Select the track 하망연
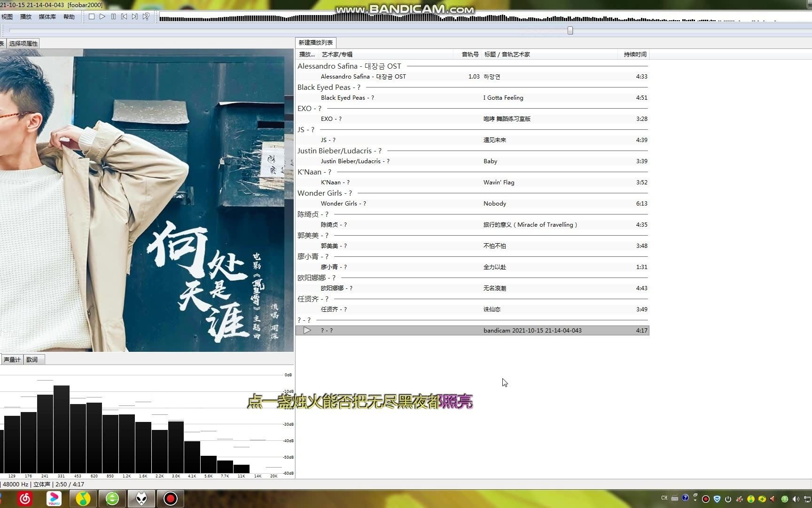 click(x=472, y=76)
